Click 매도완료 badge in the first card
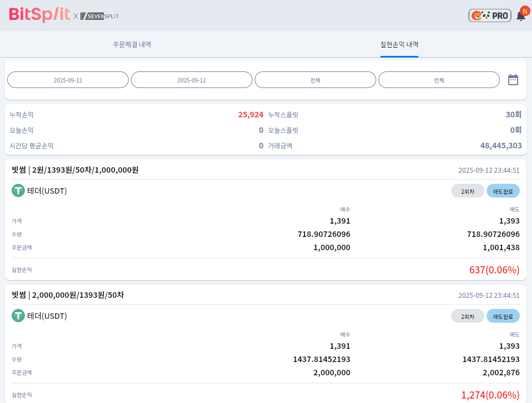Image resolution: width=532 pixels, height=403 pixels. click(503, 192)
